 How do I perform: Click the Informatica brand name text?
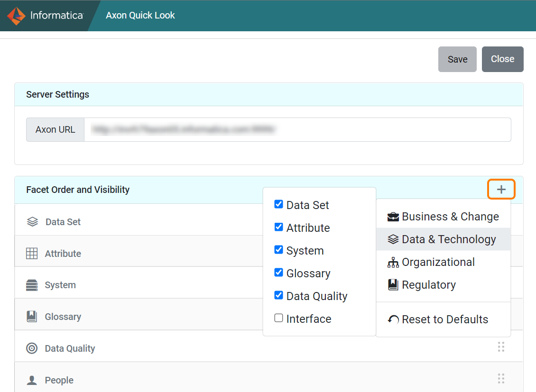tap(57, 15)
